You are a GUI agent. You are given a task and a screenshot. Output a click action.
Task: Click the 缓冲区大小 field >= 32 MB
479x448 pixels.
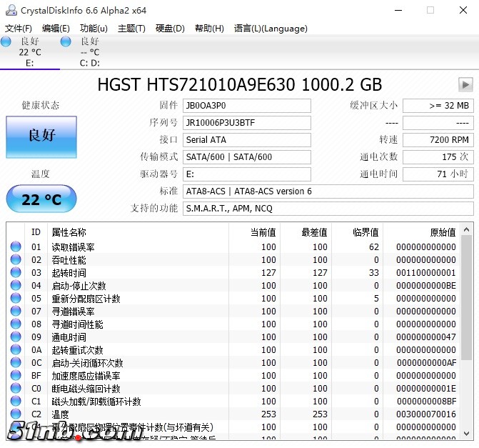pos(438,106)
